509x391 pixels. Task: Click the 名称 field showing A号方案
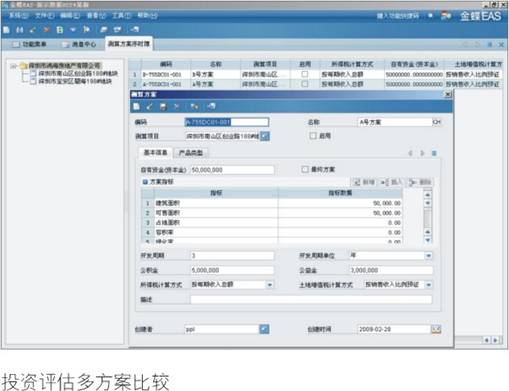[395, 122]
